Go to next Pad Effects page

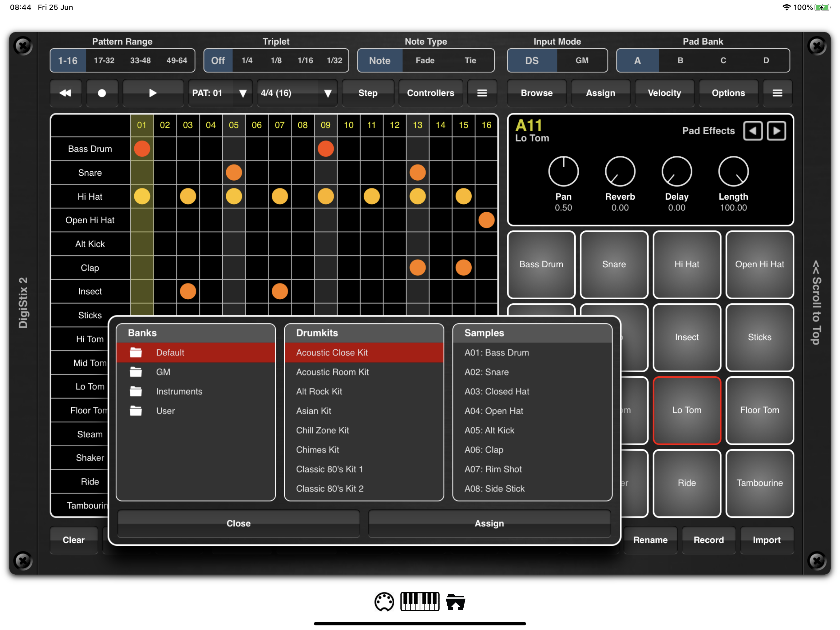(x=776, y=131)
